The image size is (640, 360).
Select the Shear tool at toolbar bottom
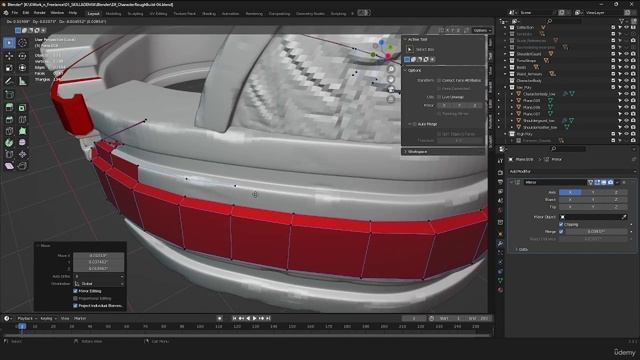(x=9, y=166)
